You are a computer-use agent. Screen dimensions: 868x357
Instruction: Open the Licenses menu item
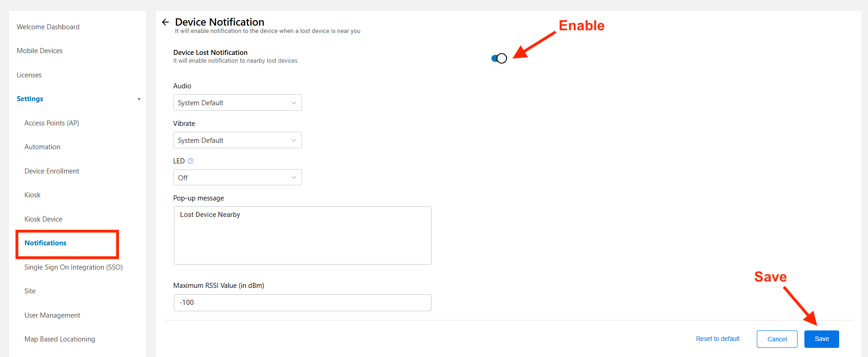tap(29, 75)
